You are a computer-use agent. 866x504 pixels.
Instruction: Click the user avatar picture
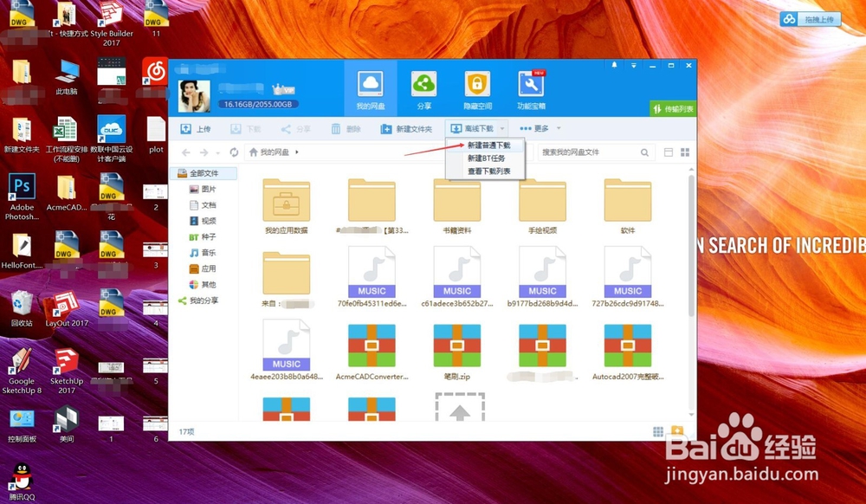(194, 95)
